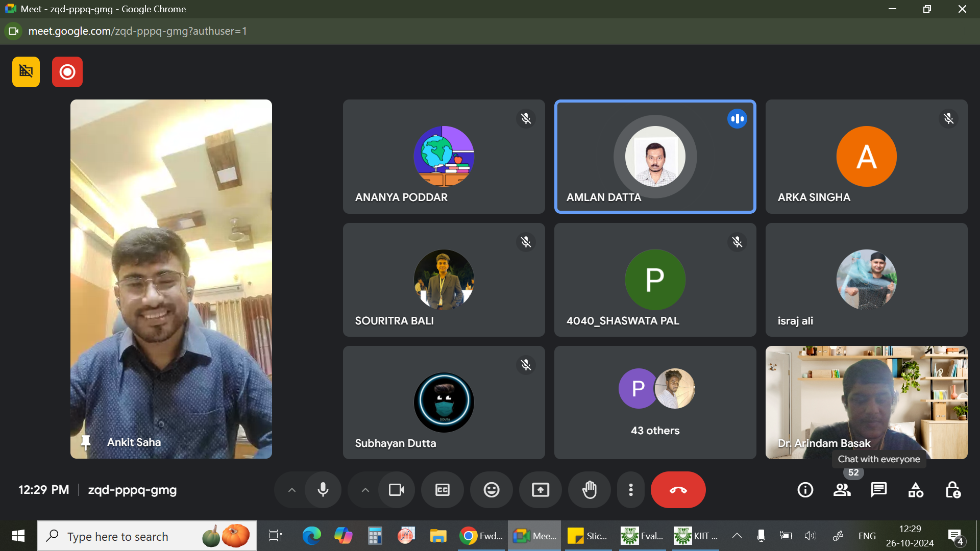Expand video settings chevron beside camera
This screenshot has width=980, height=551.
click(365, 490)
